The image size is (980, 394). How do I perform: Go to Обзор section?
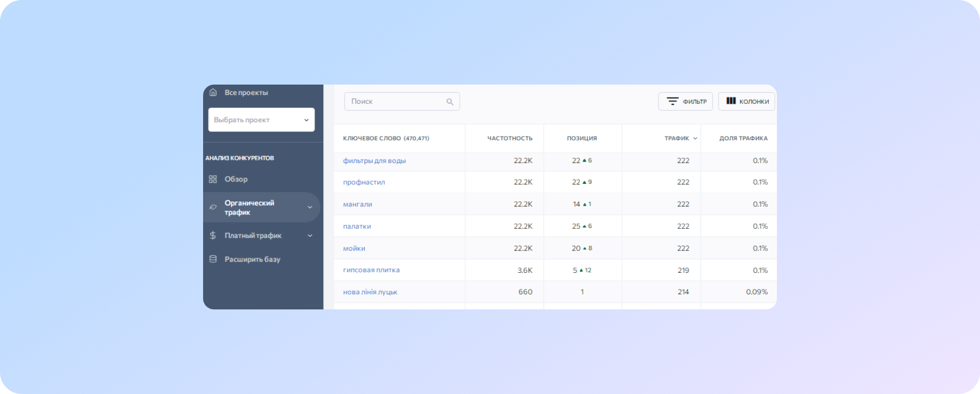[236, 179]
